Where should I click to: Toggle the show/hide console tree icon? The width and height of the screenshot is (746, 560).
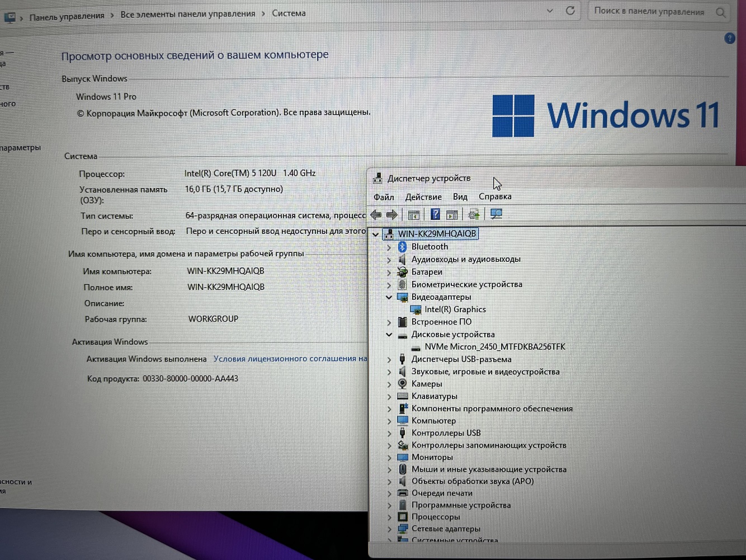coord(414,215)
